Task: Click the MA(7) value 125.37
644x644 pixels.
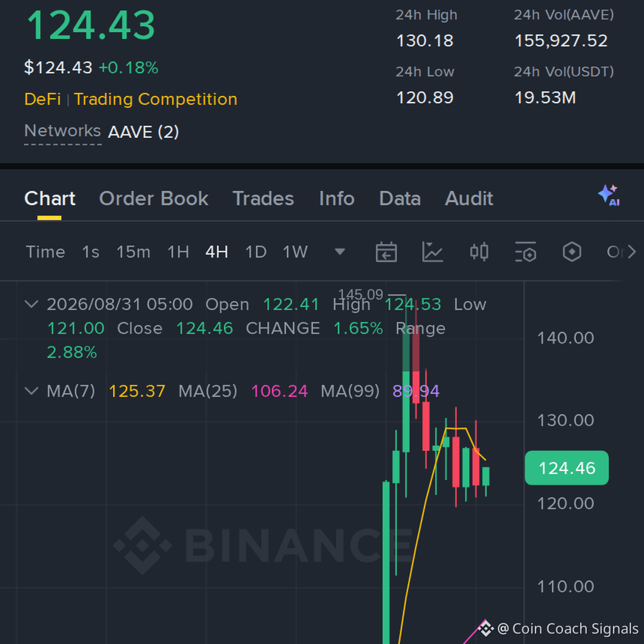Action: point(137,391)
